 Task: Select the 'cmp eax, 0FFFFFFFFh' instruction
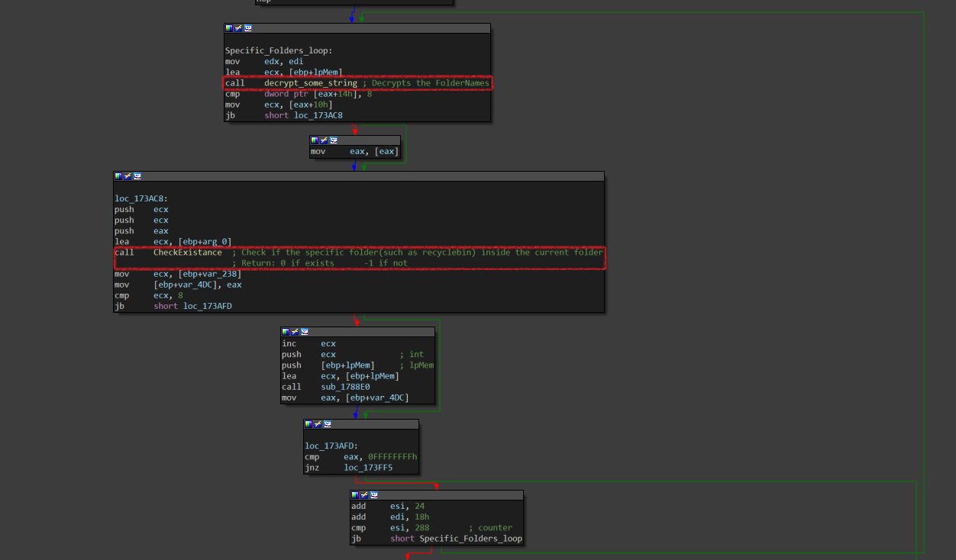pyautogui.click(x=361, y=456)
